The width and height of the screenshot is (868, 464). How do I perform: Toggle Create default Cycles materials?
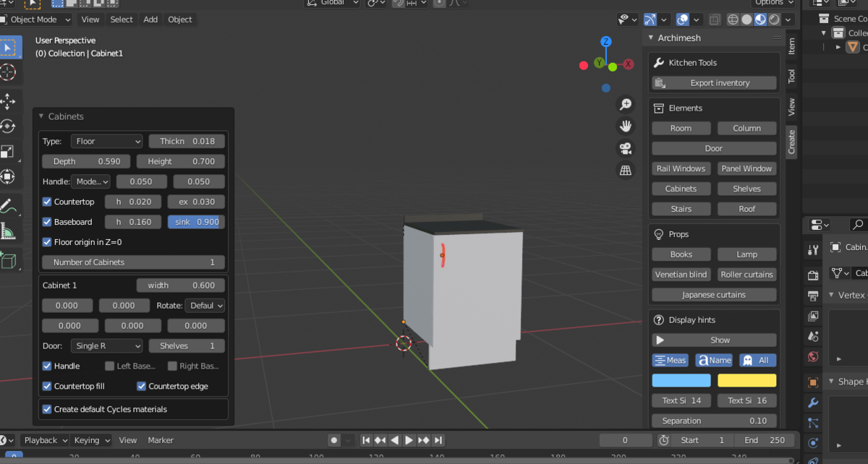coord(47,409)
